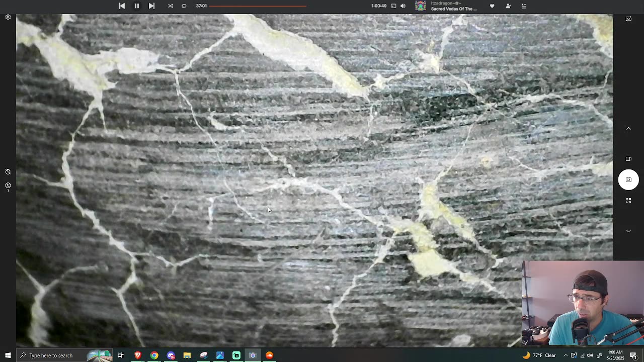Open the Windows notification center

[x=633, y=355]
